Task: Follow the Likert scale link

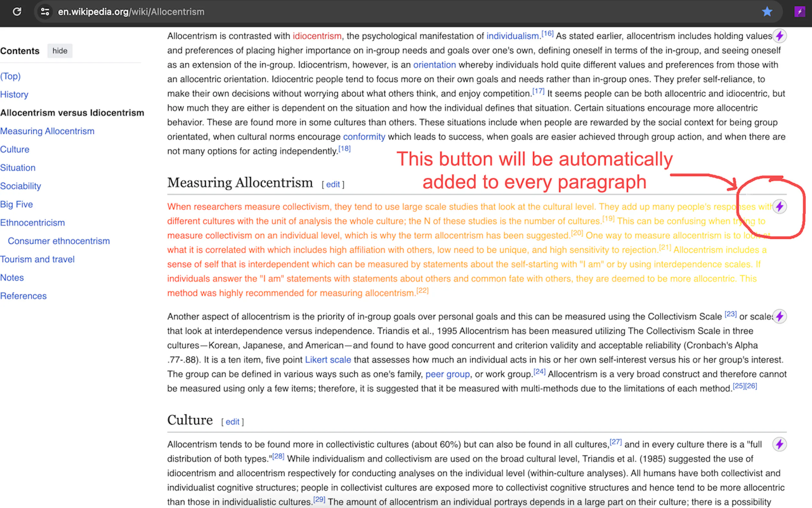Action: pos(328,360)
